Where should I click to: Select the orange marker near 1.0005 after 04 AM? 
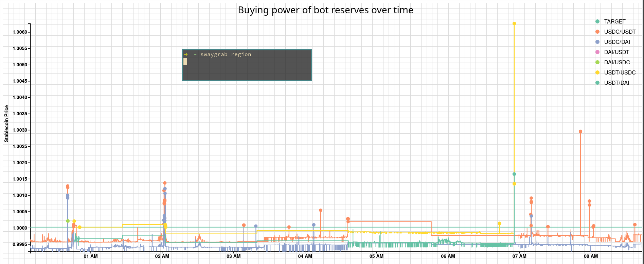tap(321, 210)
